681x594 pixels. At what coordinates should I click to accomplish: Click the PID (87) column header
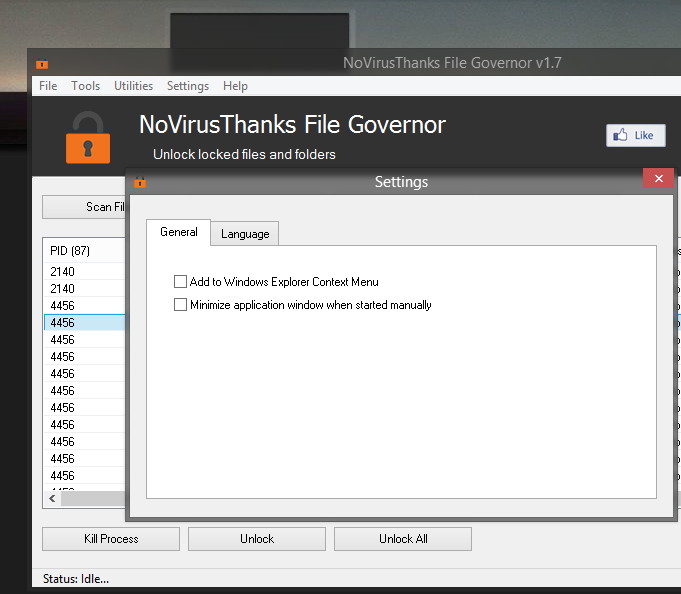pos(84,251)
